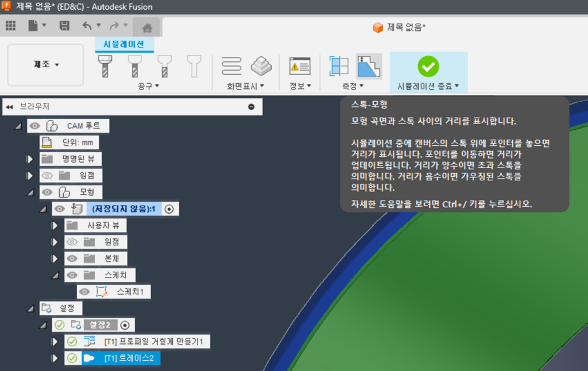Toggle visibility of 본체 folder
Image resolution: width=588 pixels, height=371 pixels.
(72, 258)
